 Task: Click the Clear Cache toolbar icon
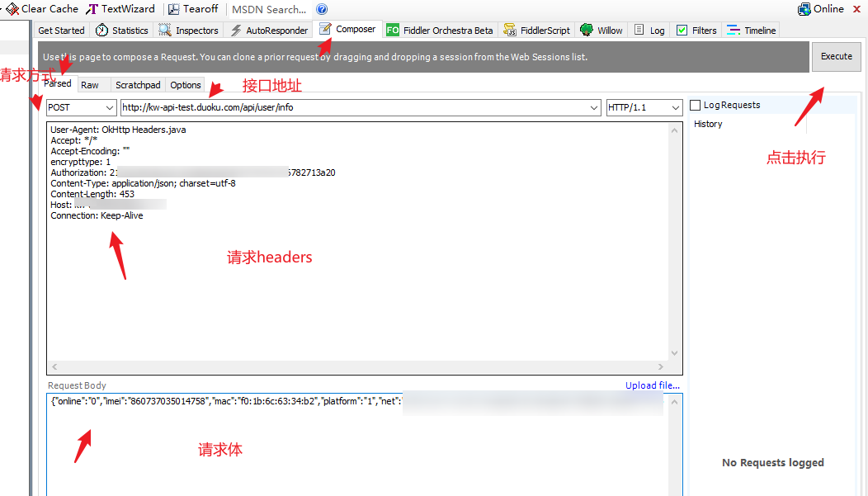(12, 9)
